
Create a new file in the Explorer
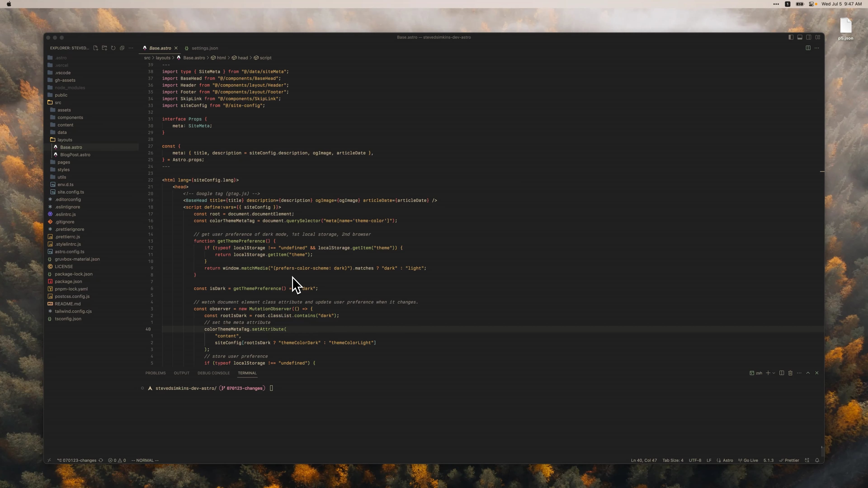96,48
